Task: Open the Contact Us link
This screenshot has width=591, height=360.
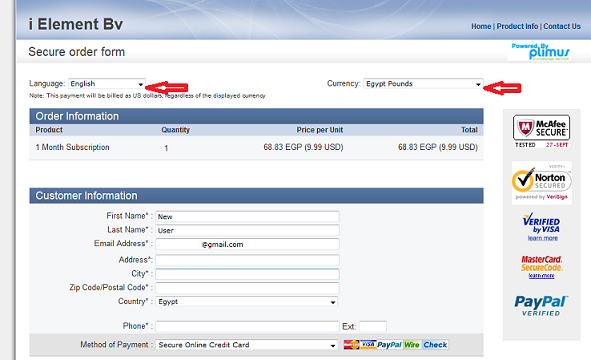Action: (x=562, y=26)
